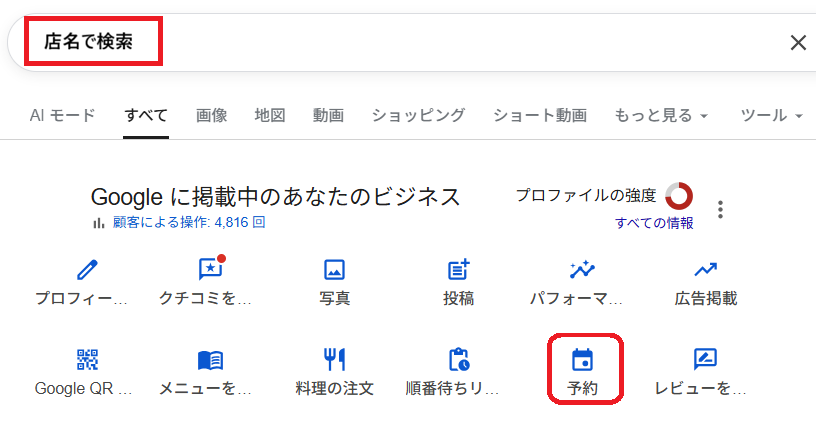Image resolution: width=816 pixels, height=432 pixels.
Task: Open the 地図 tab
Action: 270,115
